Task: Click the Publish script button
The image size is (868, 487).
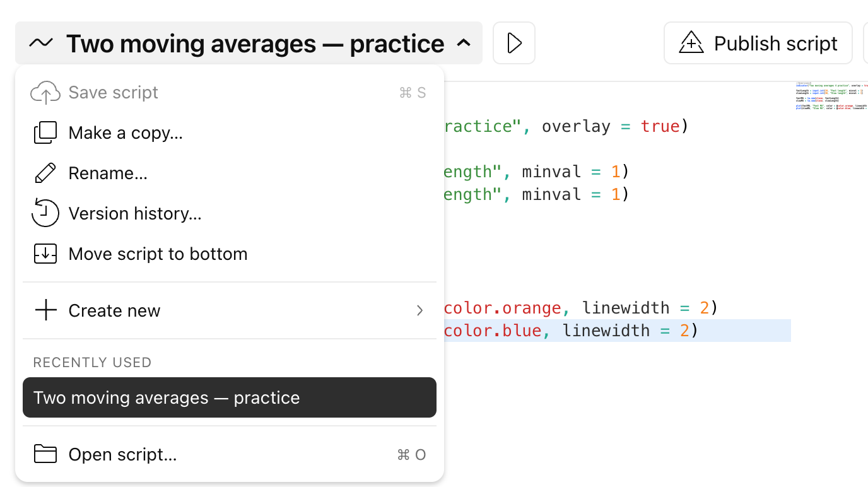Action: [x=758, y=43]
